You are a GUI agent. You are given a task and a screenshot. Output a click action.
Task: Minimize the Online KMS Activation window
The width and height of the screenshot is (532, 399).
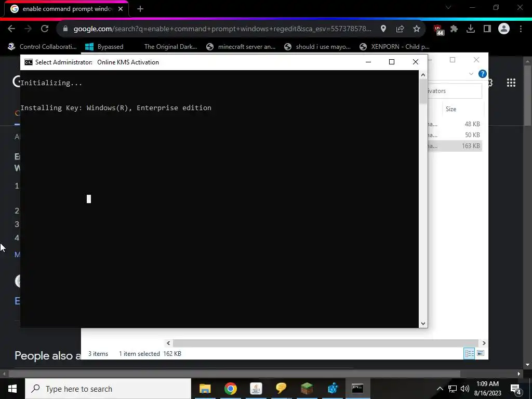click(368, 62)
